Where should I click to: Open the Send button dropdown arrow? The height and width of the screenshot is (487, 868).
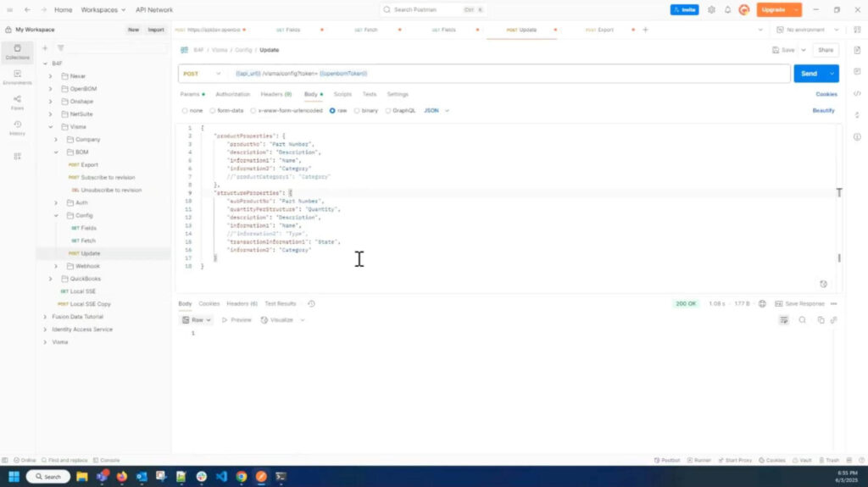click(x=832, y=74)
